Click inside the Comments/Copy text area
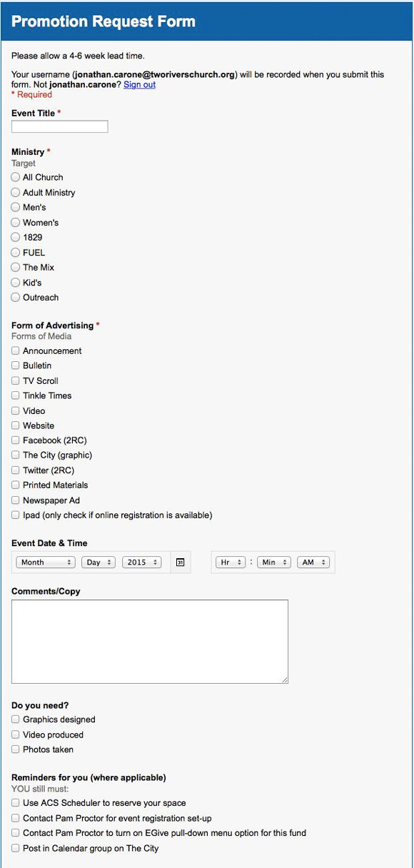Image resolution: width=414 pixels, height=868 pixels. pyautogui.click(x=150, y=642)
